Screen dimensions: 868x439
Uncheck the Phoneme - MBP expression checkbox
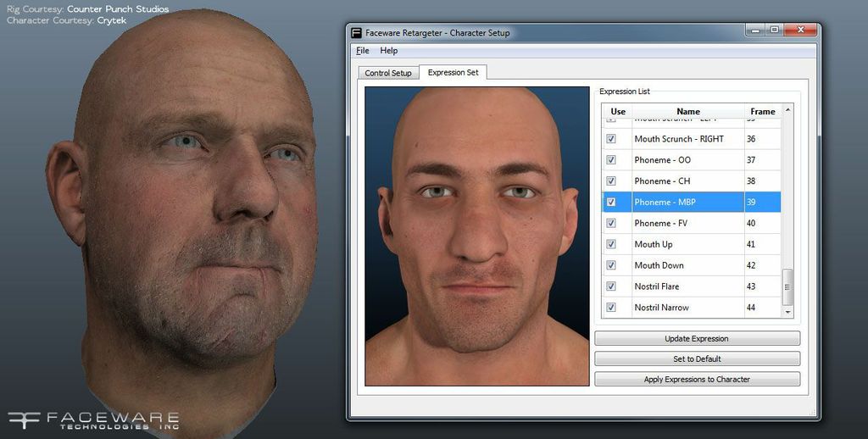(x=611, y=202)
